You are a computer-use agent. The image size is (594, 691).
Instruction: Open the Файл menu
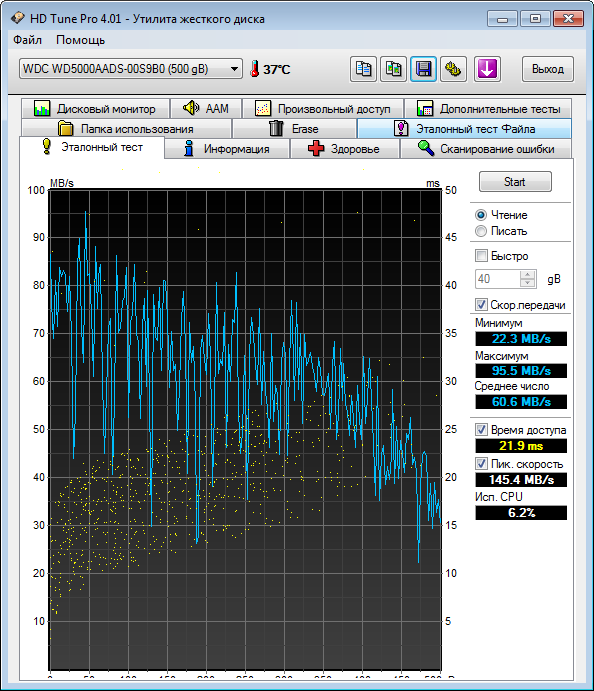27,40
